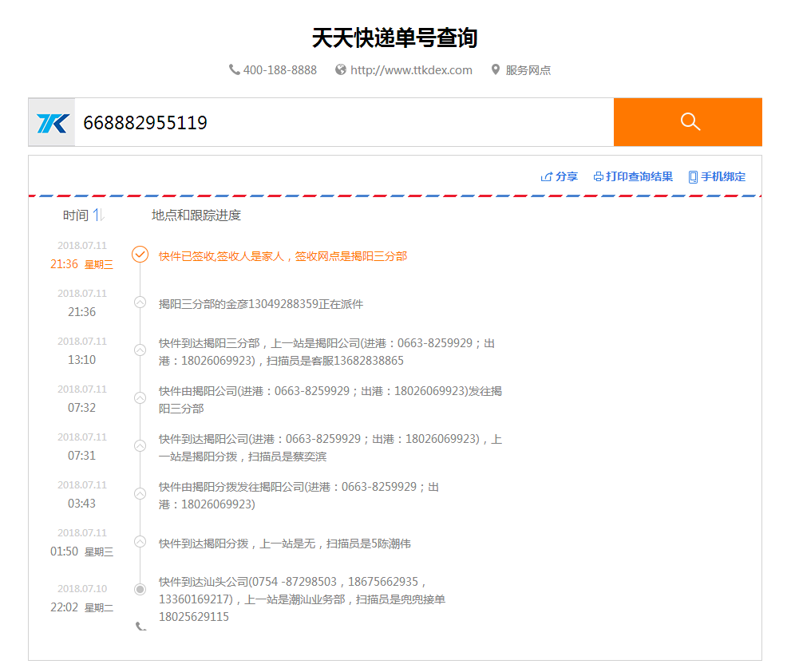Click the 22:02 星期二 timestamp
Screen dimensions: 791x672
81,607
